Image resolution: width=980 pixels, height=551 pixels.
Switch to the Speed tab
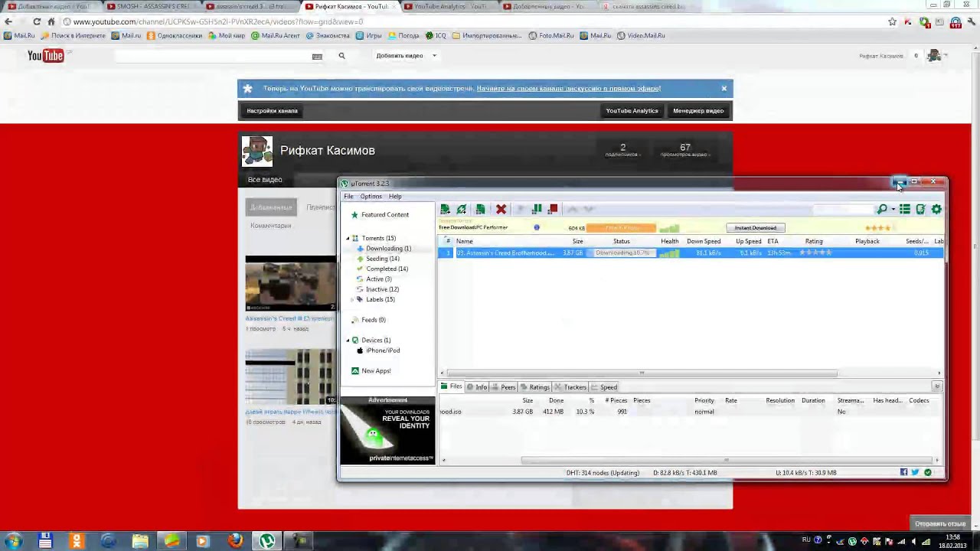click(604, 387)
